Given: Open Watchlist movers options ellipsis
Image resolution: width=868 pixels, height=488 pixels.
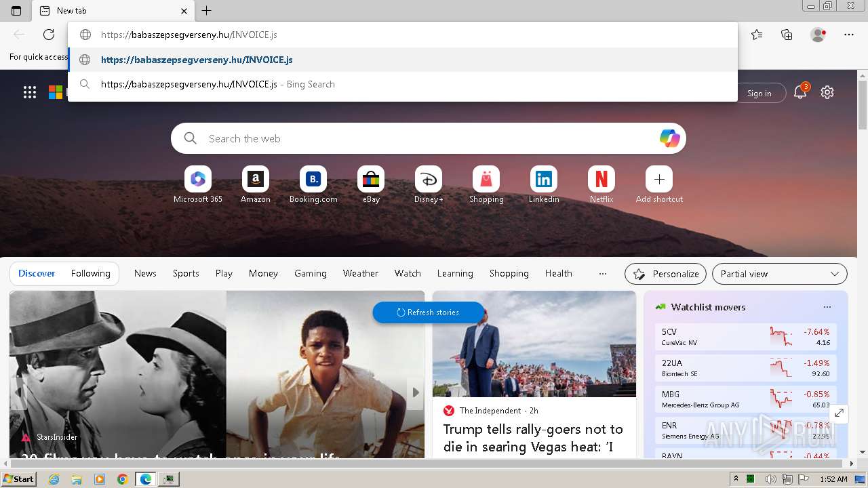Looking at the screenshot, I should (x=827, y=307).
